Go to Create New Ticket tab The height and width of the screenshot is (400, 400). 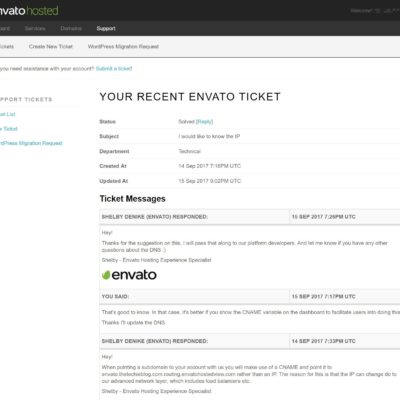[51, 47]
